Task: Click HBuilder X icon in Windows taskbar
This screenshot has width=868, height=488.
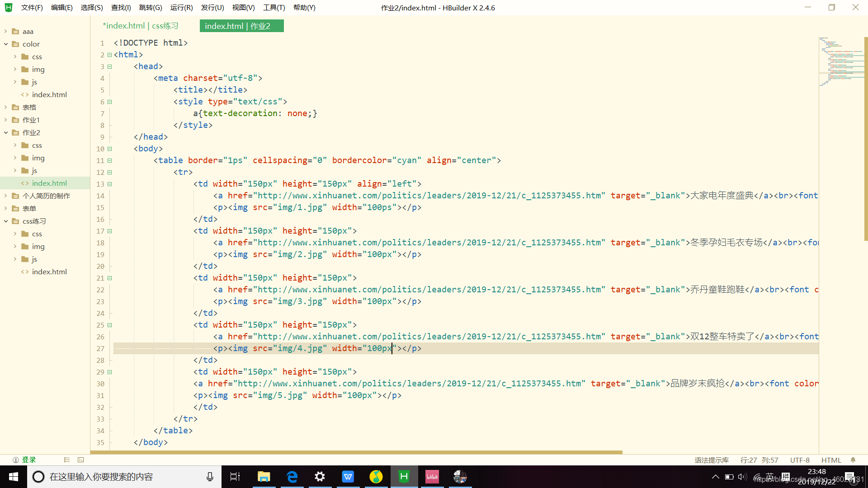Action: 404,477
